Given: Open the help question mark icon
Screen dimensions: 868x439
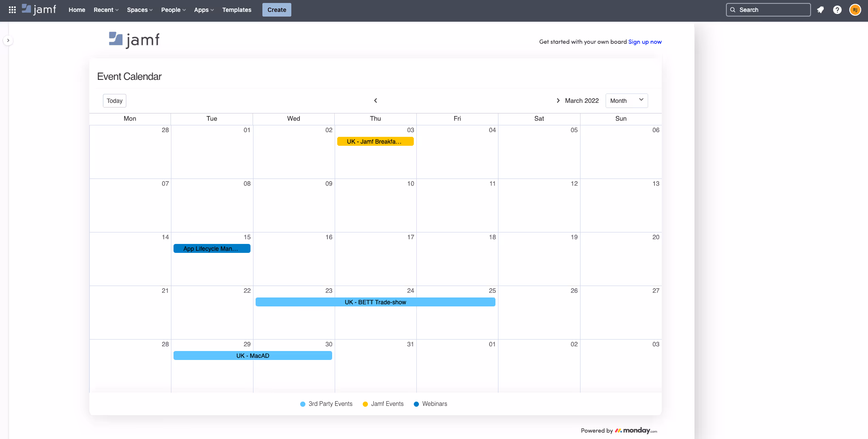Looking at the screenshot, I should coord(837,9).
